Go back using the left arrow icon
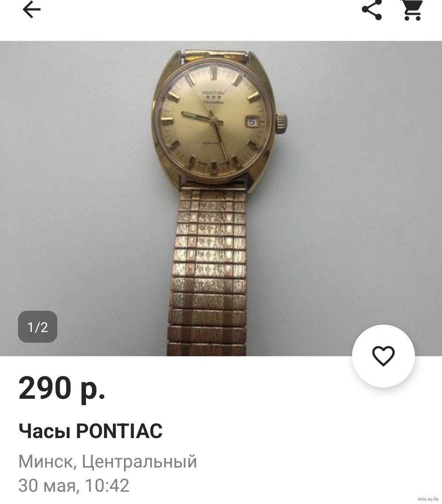Viewport: 442px width, 504px height. (x=31, y=9)
